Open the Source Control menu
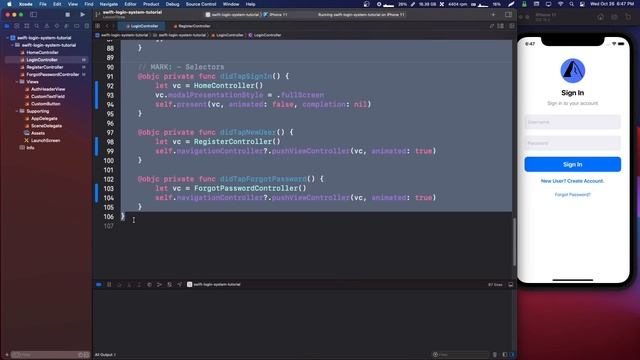Image resolution: width=640 pixels, height=360 pixels. pyautogui.click(x=201, y=4)
